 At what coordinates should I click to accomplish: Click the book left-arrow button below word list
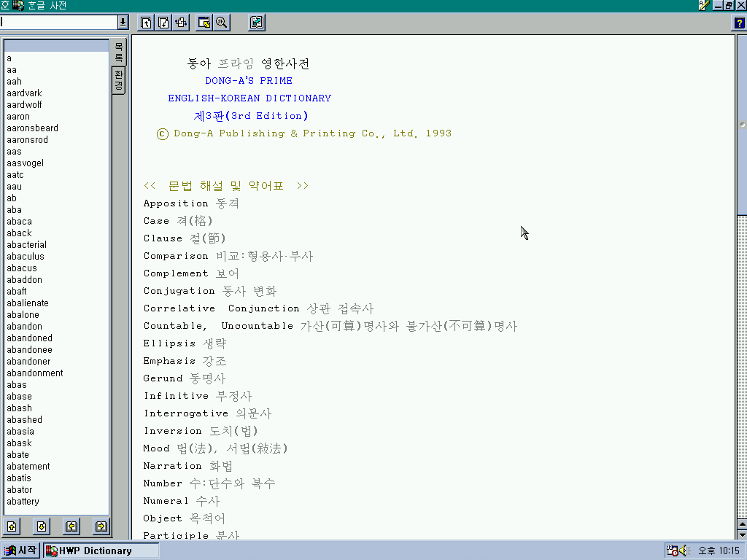click(x=71, y=526)
